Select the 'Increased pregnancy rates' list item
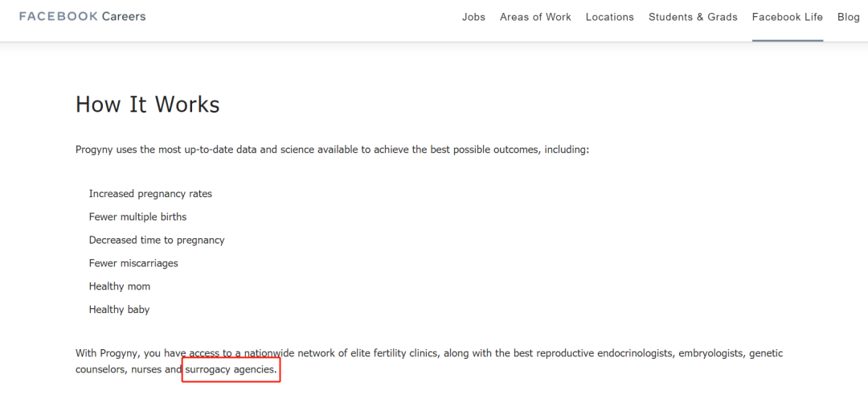Screen dimensions: 868x403 coord(150,194)
